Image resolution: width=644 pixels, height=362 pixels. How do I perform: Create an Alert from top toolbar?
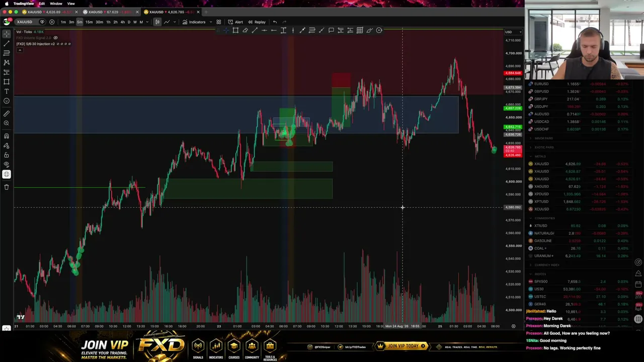pos(235,22)
